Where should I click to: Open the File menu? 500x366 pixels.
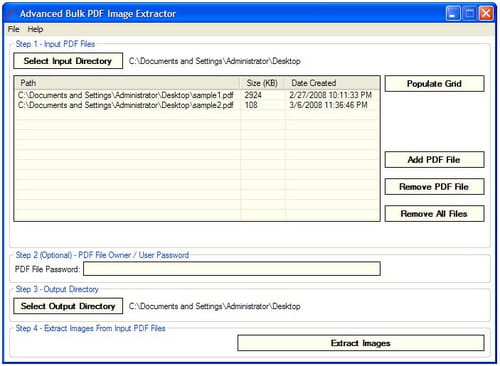tap(14, 29)
